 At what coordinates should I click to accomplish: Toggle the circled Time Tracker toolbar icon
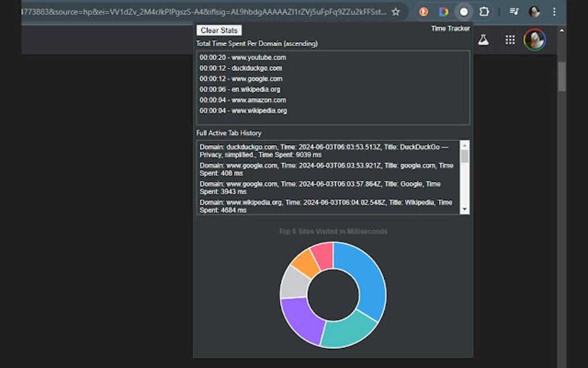pyautogui.click(x=463, y=12)
